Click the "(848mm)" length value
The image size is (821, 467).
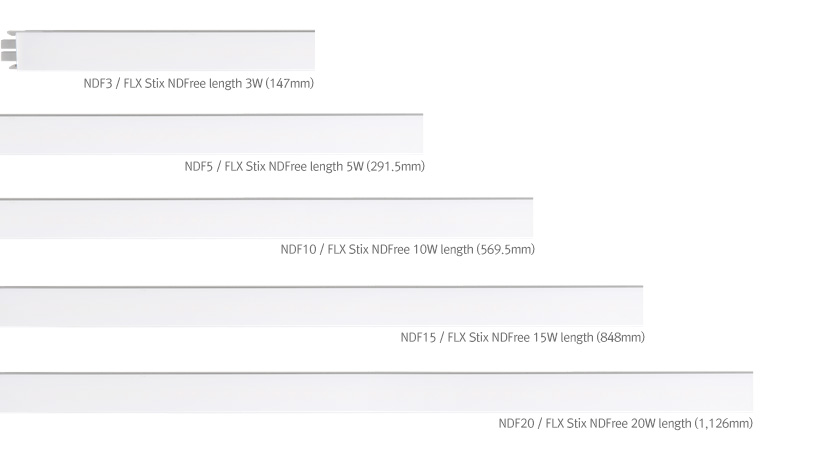pos(620,337)
